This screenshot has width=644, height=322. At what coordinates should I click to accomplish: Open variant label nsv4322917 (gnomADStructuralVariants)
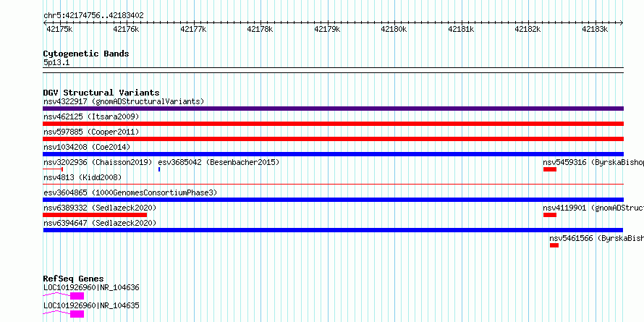[x=124, y=101]
